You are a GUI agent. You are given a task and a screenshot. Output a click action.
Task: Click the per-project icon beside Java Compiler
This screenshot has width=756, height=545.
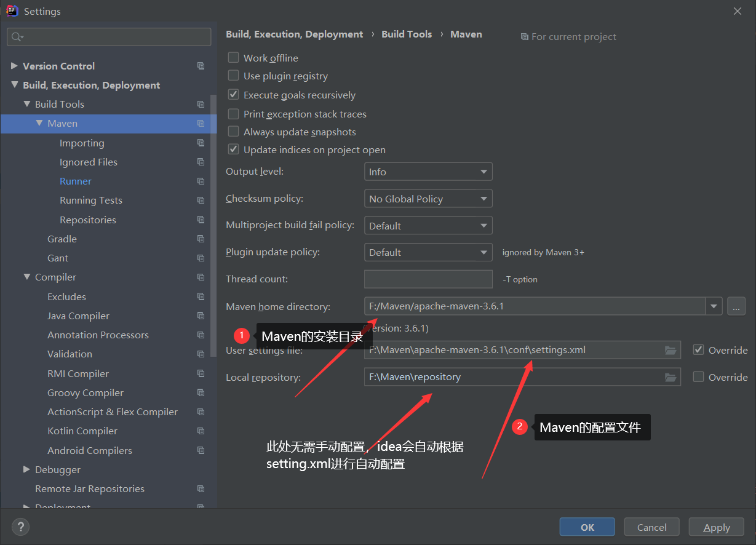pos(201,316)
